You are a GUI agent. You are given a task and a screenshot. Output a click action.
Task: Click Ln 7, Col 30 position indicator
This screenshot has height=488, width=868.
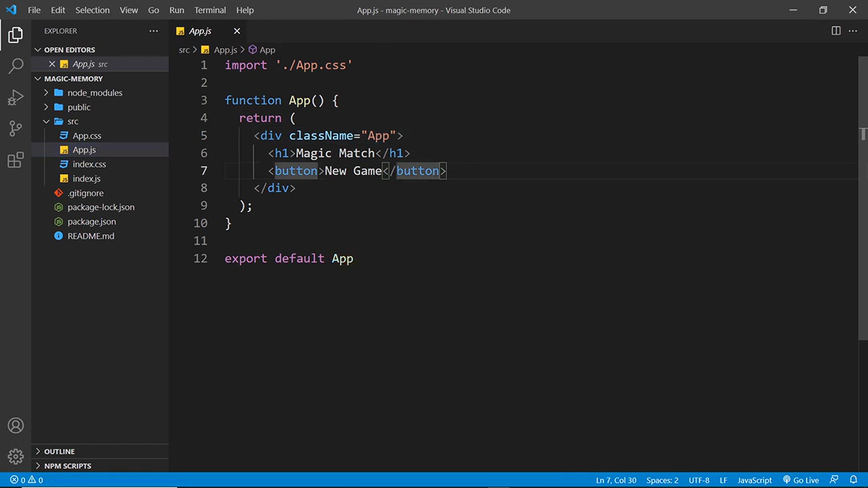pyautogui.click(x=616, y=480)
